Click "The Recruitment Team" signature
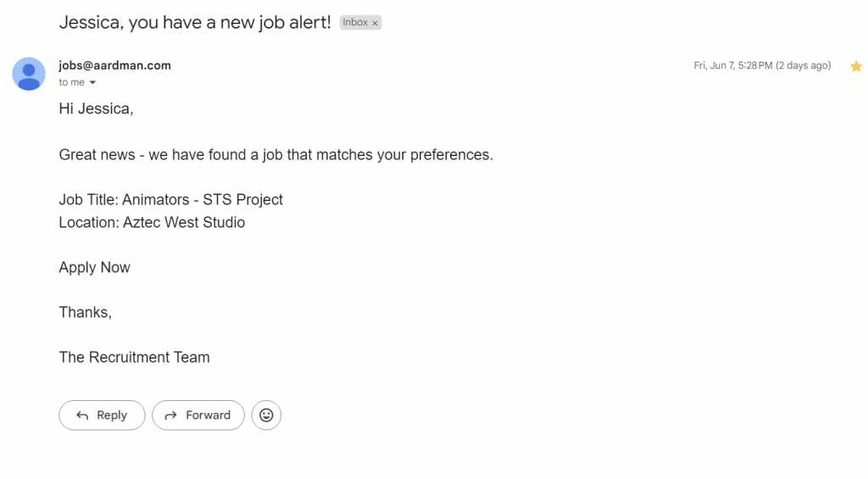The height and width of the screenshot is (479, 868). (x=135, y=357)
